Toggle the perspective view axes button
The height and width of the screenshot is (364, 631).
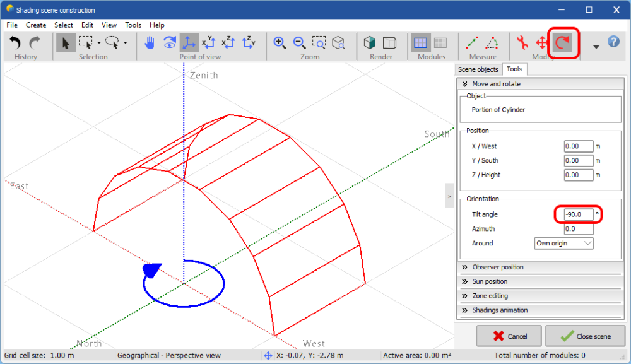pos(189,43)
